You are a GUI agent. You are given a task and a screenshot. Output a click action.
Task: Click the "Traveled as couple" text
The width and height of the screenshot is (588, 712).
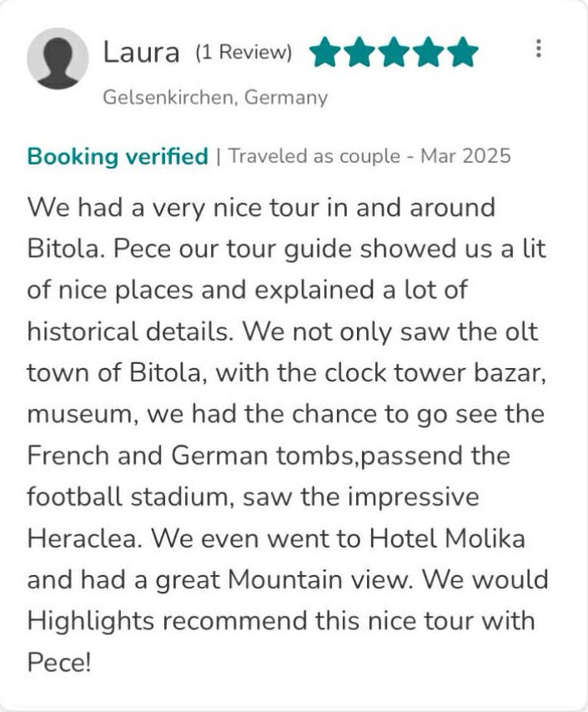(x=314, y=156)
